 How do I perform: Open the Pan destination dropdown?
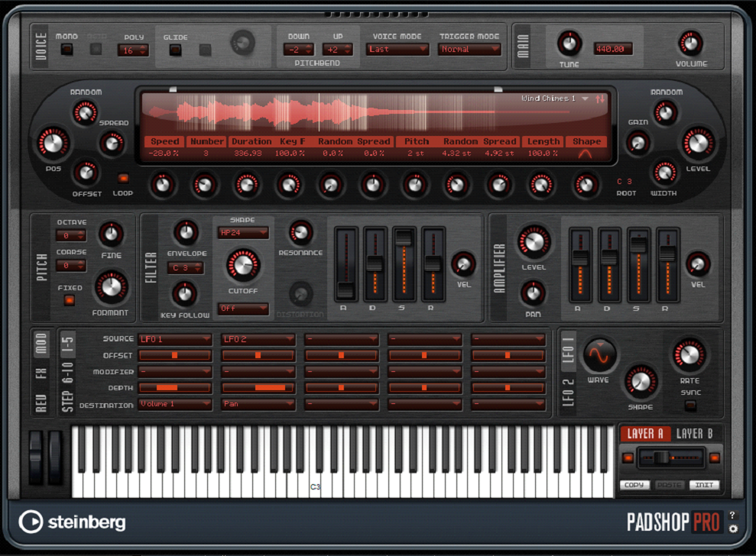tap(258, 404)
